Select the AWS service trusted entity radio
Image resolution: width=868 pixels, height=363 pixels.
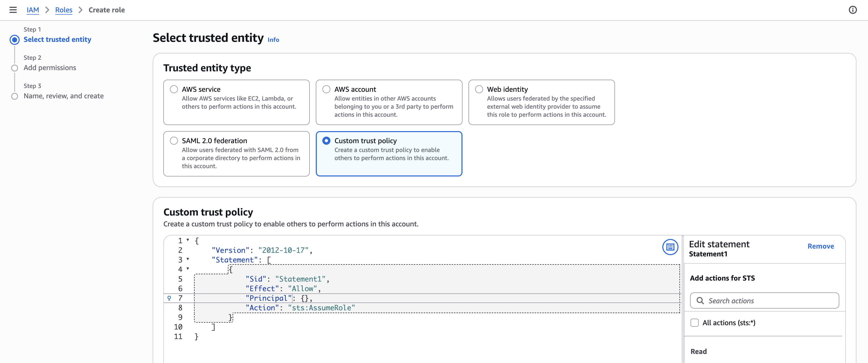(x=174, y=89)
